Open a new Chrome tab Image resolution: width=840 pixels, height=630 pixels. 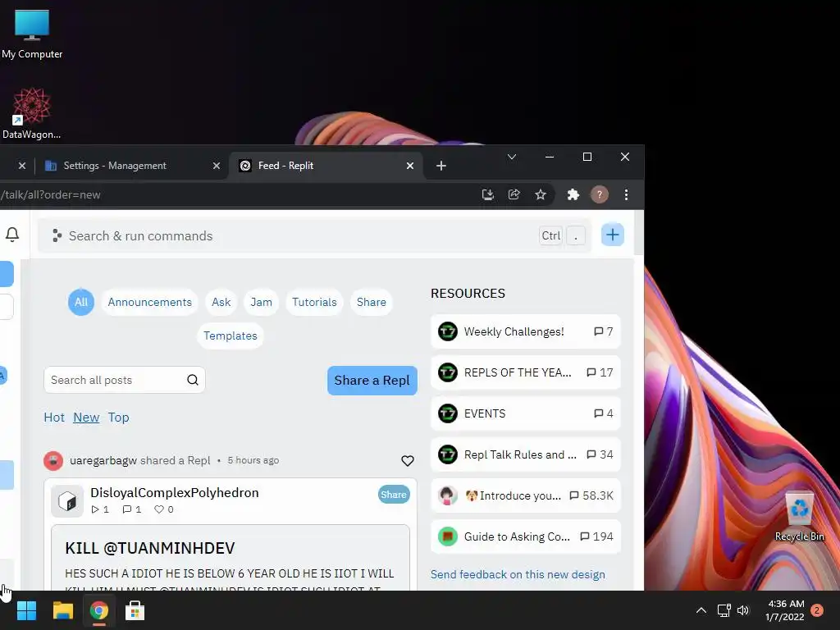[441, 166]
